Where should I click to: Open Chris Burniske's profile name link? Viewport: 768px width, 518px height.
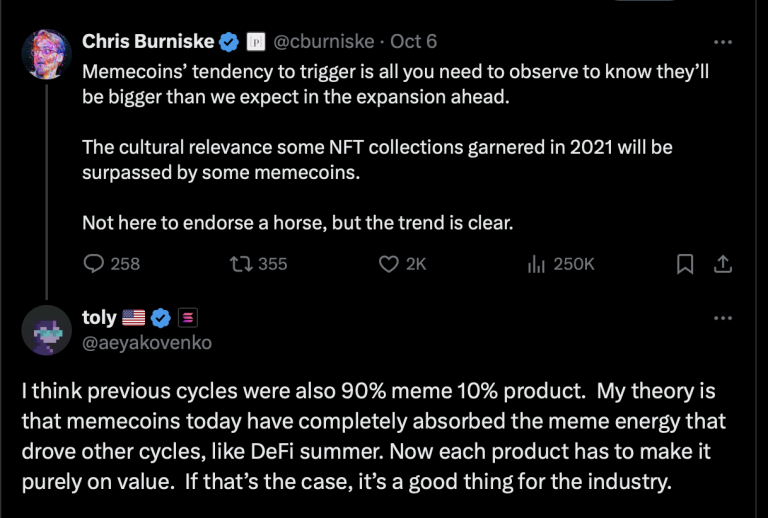click(148, 42)
